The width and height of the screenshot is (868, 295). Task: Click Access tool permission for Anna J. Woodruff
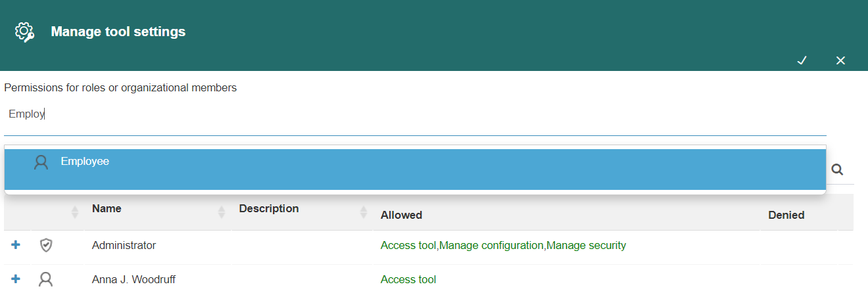point(408,279)
